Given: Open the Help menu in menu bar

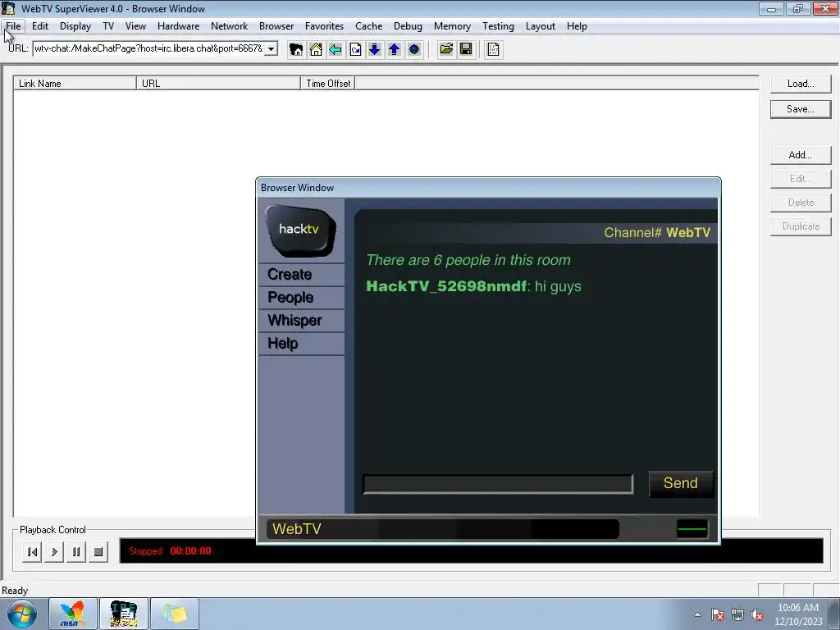Looking at the screenshot, I should [x=577, y=26].
